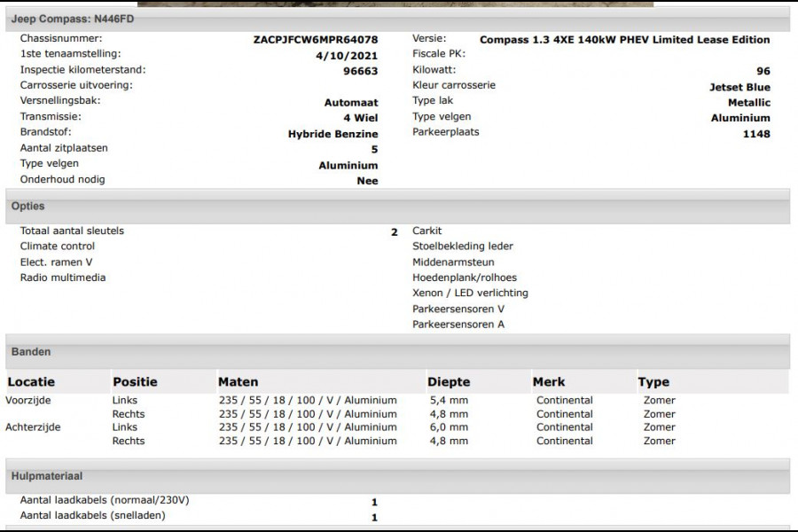The width and height of the screenshot is (798, 532).
Task: Click the Stoelbekleding leder option
Action: click(463, 246)
